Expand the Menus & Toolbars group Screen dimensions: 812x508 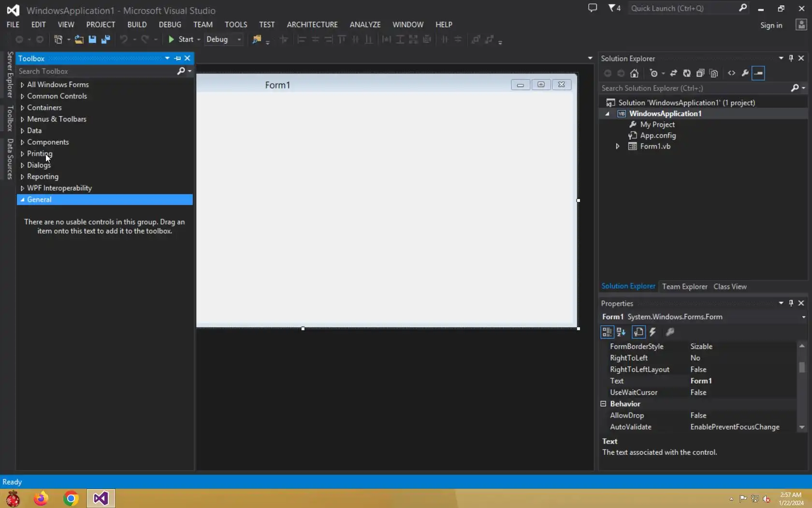22,119
